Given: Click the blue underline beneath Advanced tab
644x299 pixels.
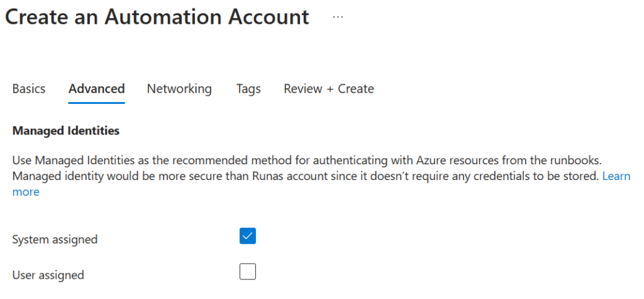Looking at the screenshot, I should click(x=96, y=102).
